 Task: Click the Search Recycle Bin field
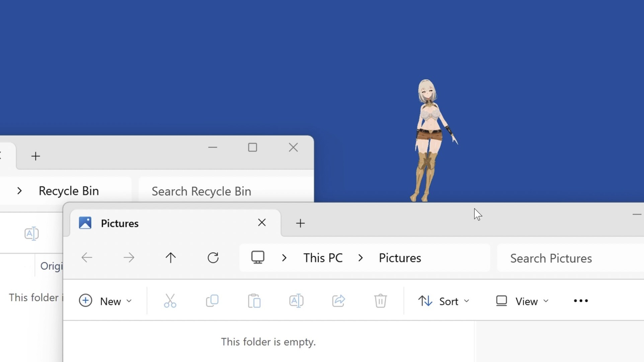(x=201, y=191)
